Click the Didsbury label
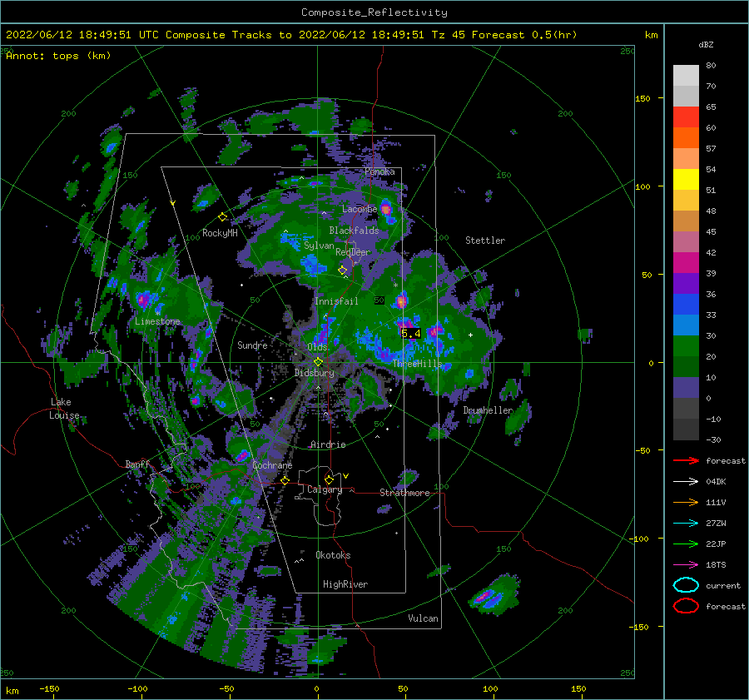 (x=314, y=373)
